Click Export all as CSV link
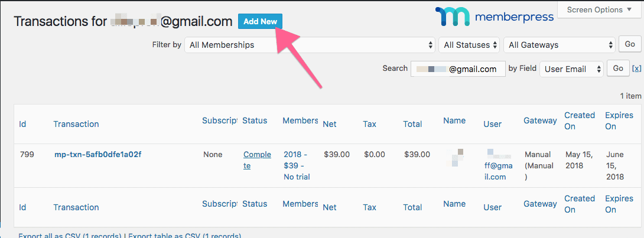The width and height of the screenshot is (644, 238). (70, 236)
